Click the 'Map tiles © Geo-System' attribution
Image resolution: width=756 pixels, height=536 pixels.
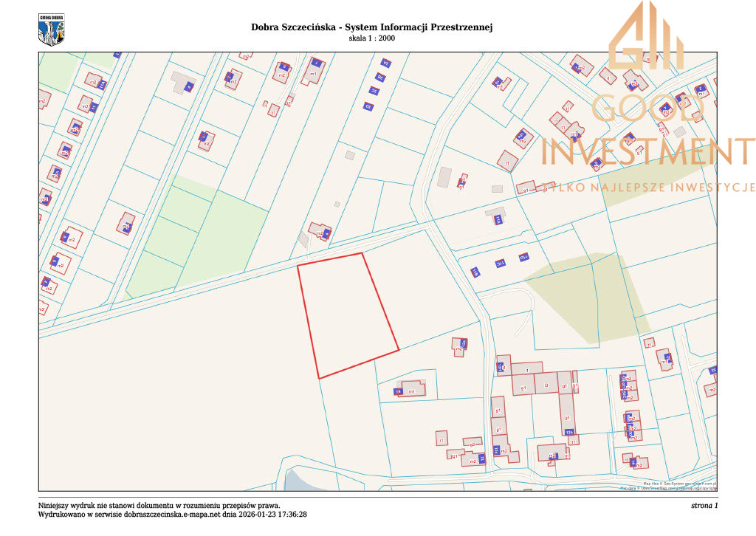click(x=680, y=483)
